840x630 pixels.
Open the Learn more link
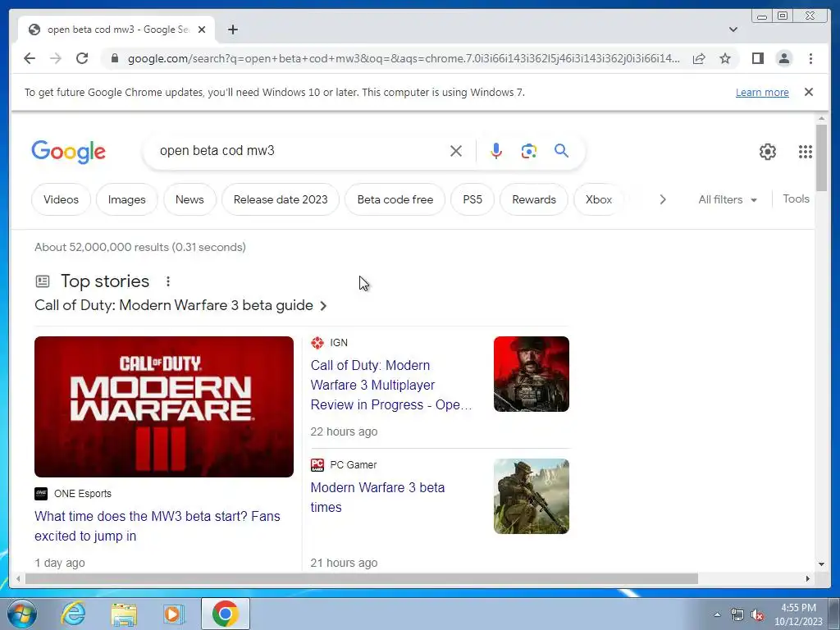pyautogui.click(x=762, y=92)
